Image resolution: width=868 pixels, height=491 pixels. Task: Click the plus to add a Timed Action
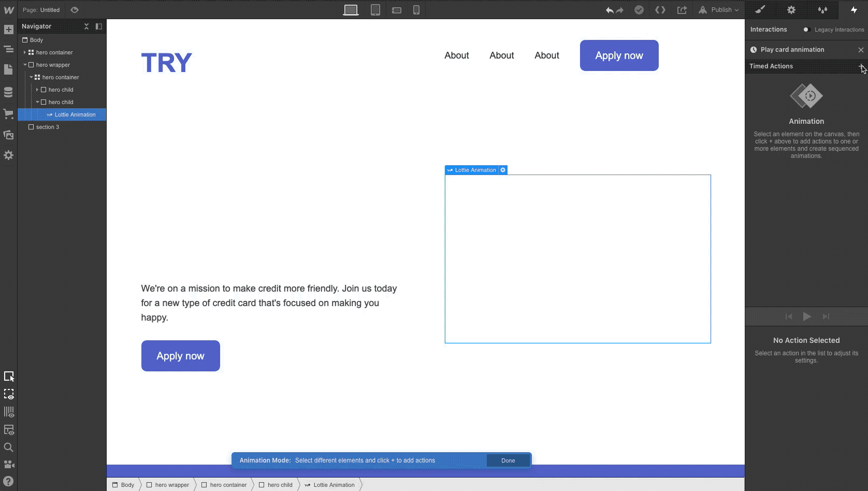(862, 66)
